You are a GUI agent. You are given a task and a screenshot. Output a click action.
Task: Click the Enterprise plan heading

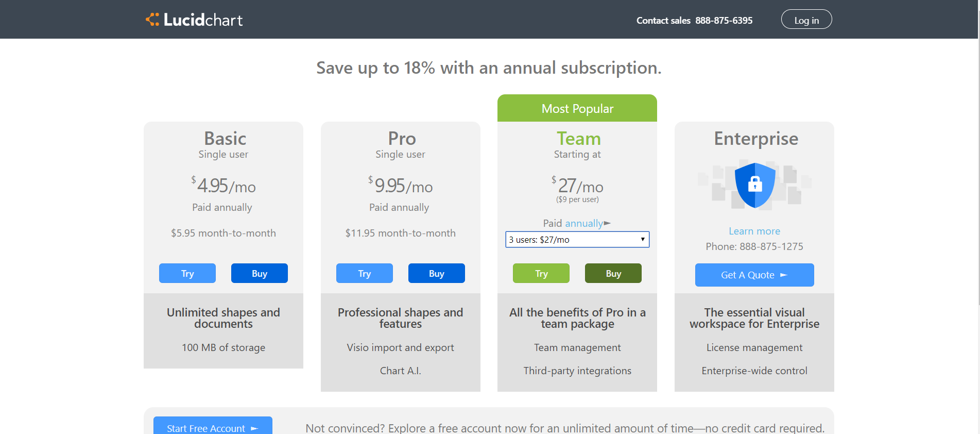755,139
